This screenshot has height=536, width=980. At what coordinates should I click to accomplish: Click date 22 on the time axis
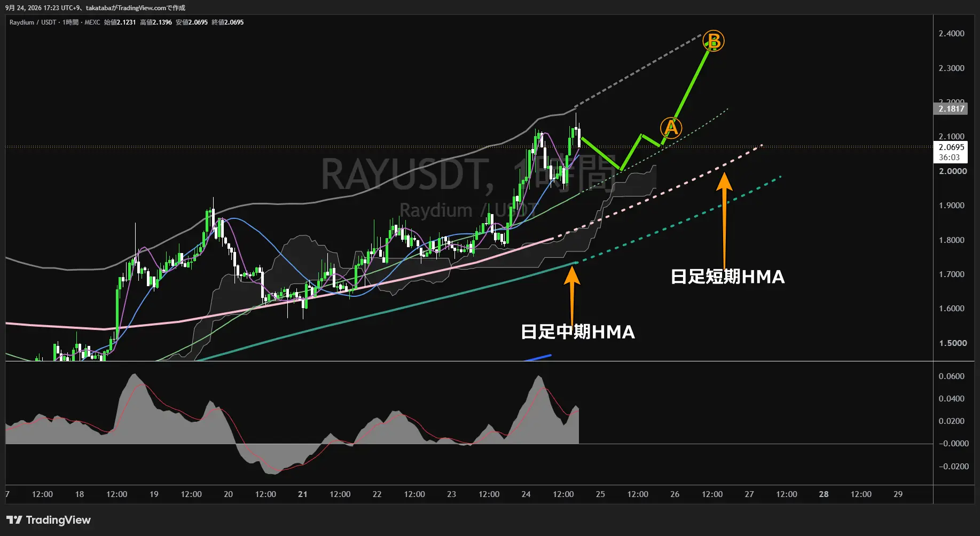pyautogui.click(x=377, y=494)
